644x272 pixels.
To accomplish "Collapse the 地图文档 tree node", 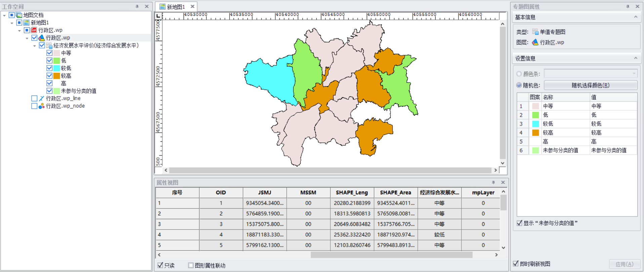I will point(4,15).
